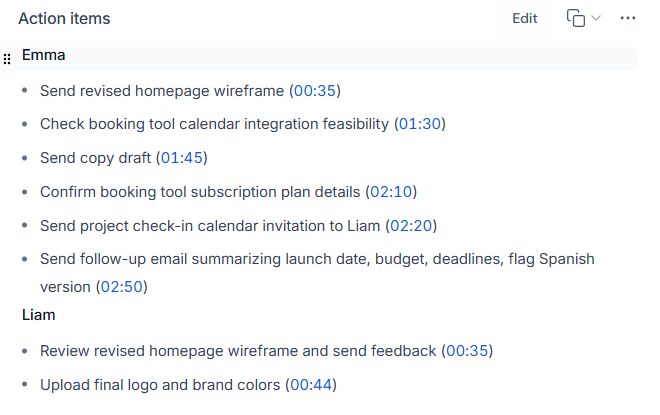This screenshot has width=660, height=415.
Task: Click the 'Send revised homepage wireframe' item text
Action: coord(162,91)
